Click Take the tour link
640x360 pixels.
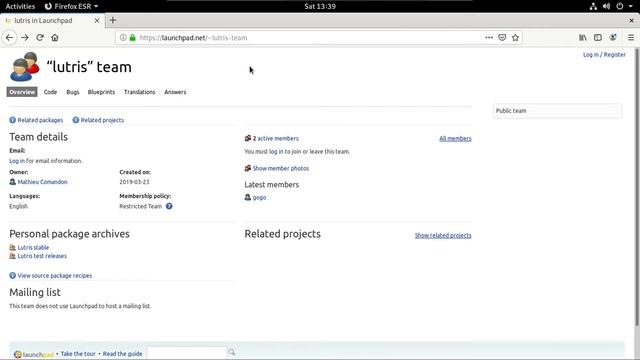pos(78,353)
